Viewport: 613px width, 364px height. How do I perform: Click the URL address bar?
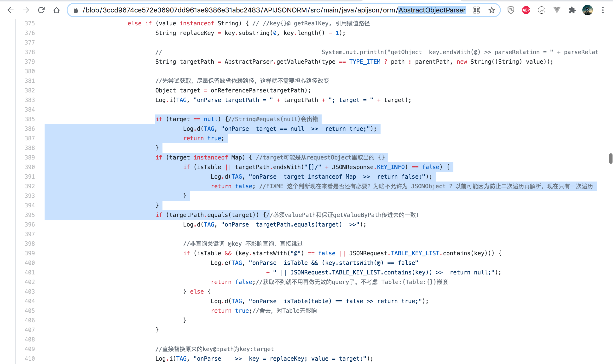point(245,10)
